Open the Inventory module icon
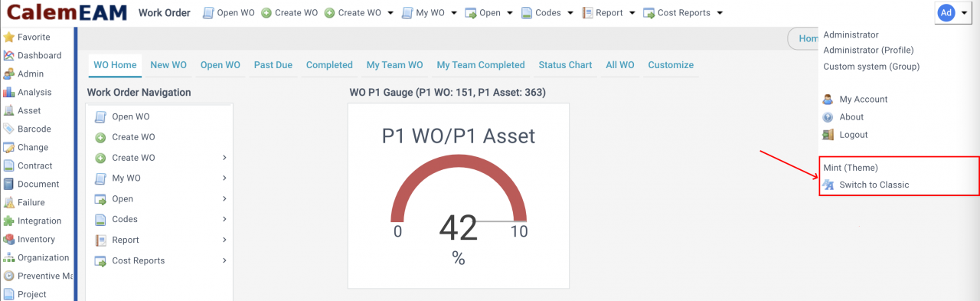The width and height of the screenshot is (980, 301). [x=9, y=239]
